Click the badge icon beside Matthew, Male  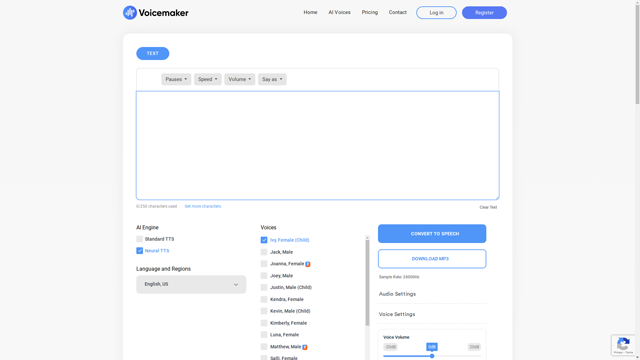pos(305,347)
